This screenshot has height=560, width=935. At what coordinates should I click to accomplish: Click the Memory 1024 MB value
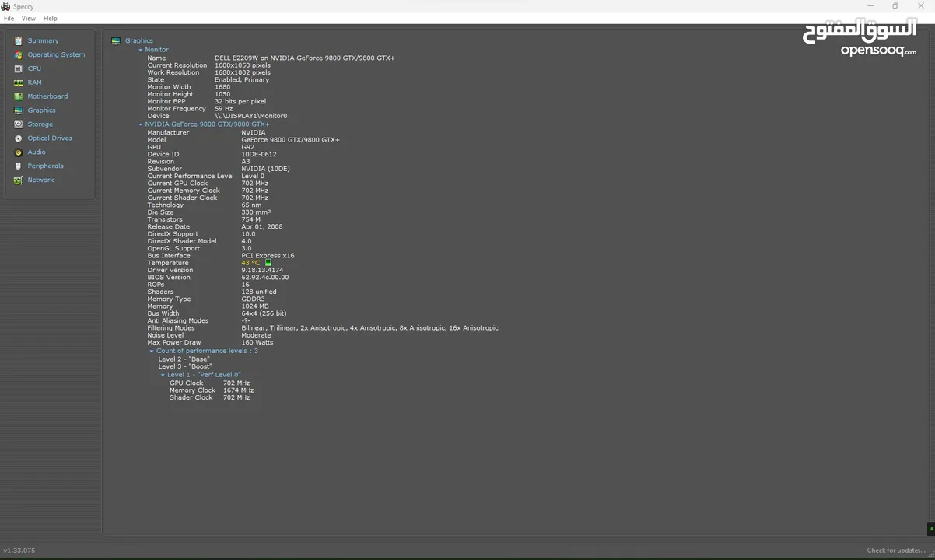[x=255, y=306]
